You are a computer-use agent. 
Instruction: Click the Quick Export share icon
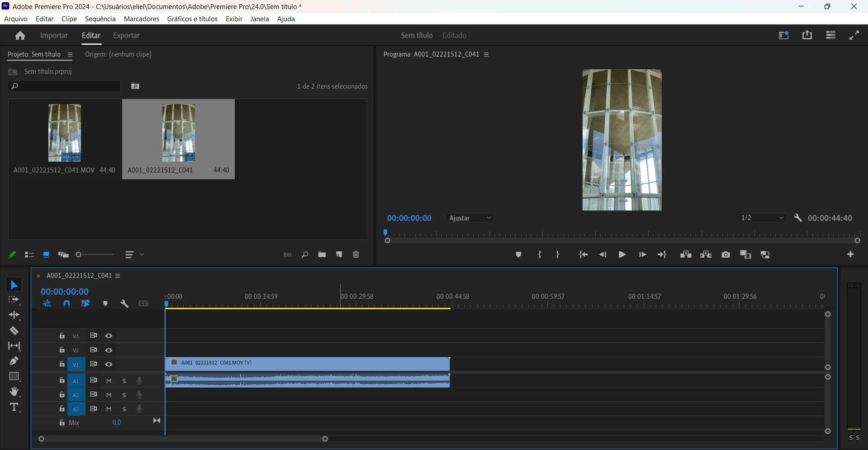[807, 35]
